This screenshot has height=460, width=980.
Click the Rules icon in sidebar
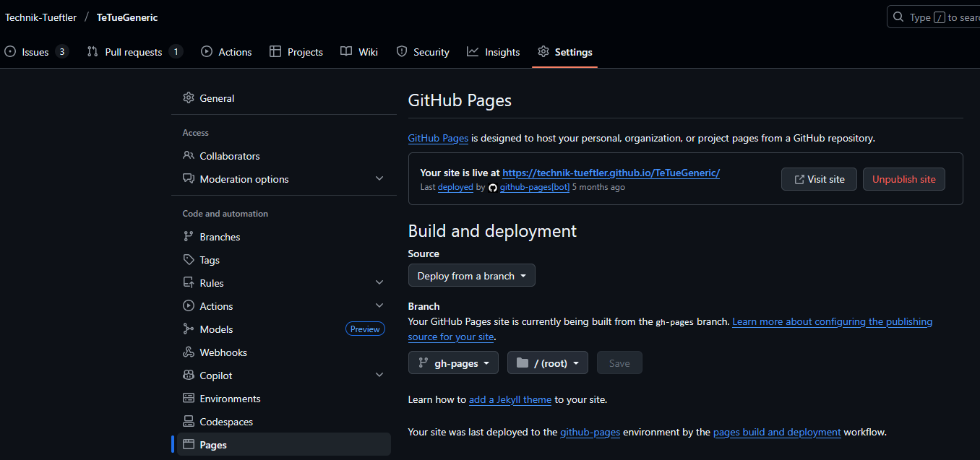tap(189, 283)
